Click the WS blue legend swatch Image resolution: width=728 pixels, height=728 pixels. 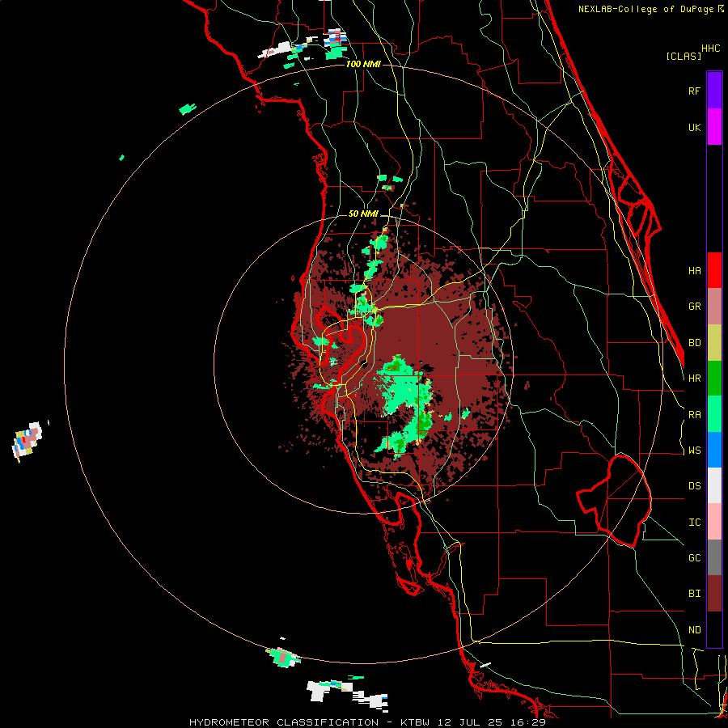click(x=714, y=450)
